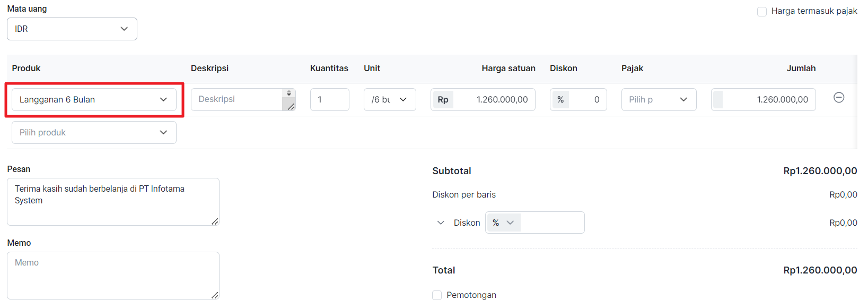
Task: Click the row Deskripsi text area
Action: (x=236, y=100)
